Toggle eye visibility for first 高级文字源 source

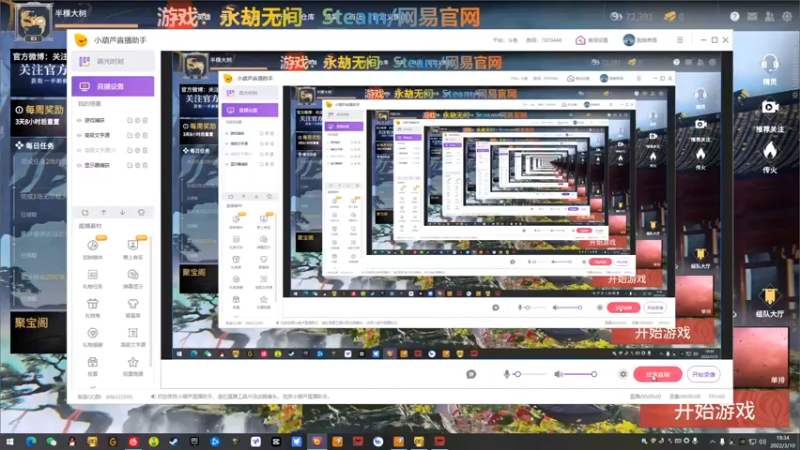pos(79,135)
